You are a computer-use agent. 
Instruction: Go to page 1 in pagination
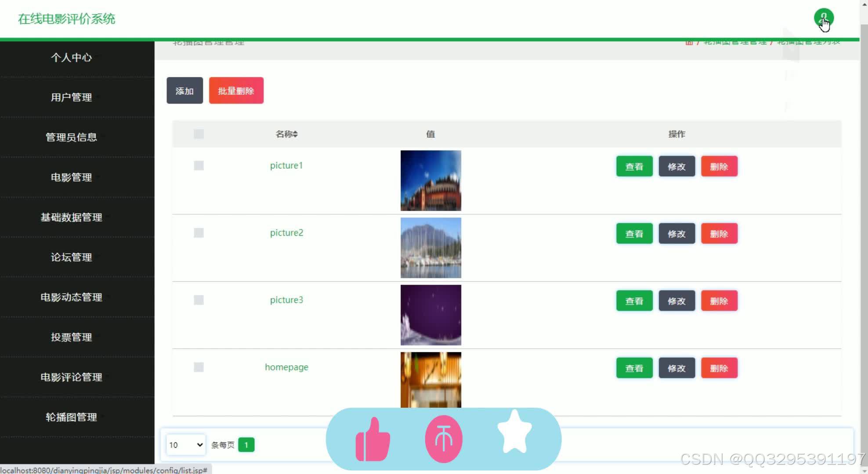(x=246, y=445)
